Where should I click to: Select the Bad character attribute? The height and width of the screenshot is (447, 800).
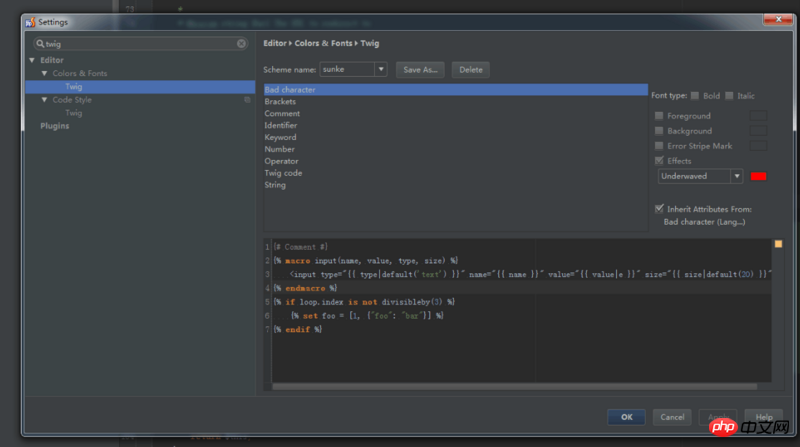(456, 90)
